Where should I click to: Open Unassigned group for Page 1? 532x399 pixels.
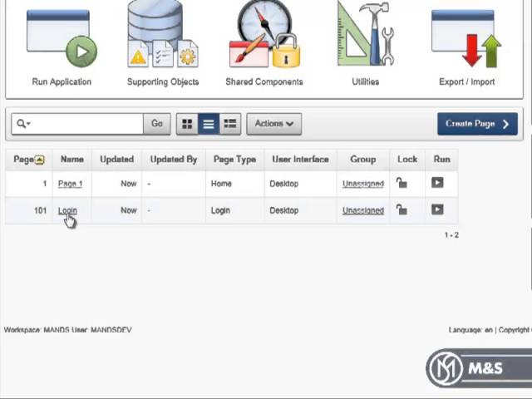point(363,184)
